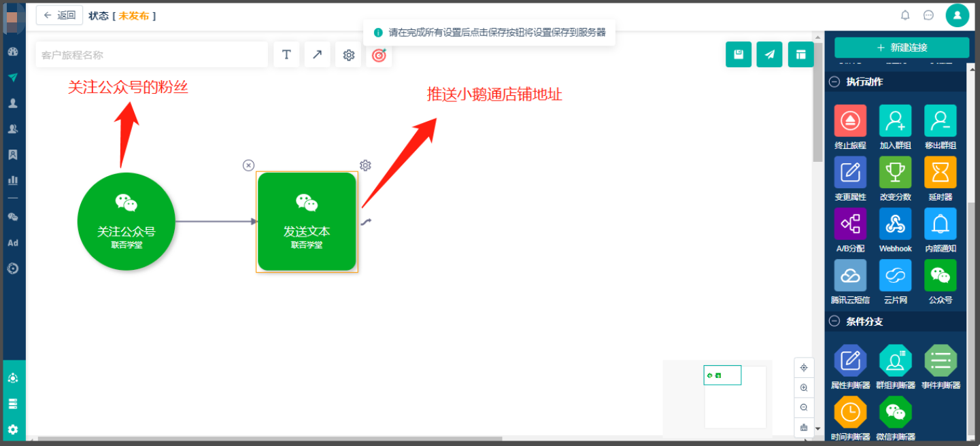Open the chat messages icon
Viewport: 980px width, 446px height.
pos(928,15)
